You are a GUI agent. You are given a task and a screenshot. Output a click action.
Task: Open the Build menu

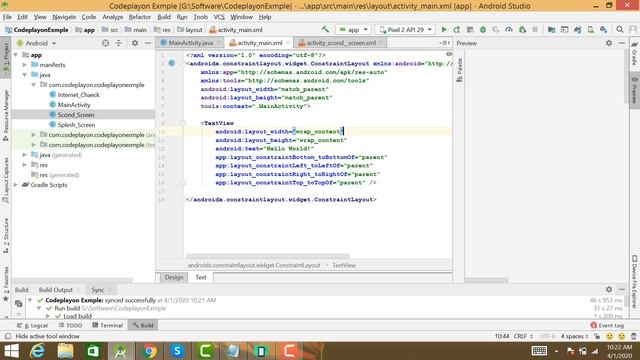(x=164, y=17)
